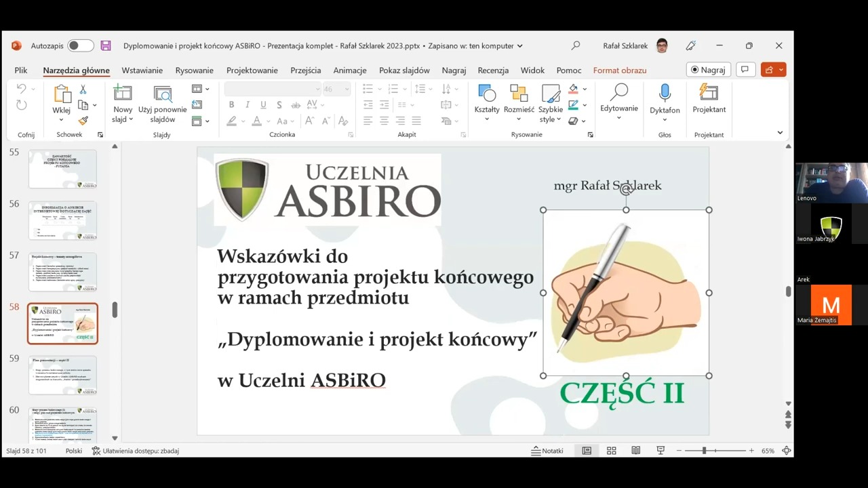The image size is (868, 488).
Task: Click the orange Share button
Action: (x=773, y=70)
